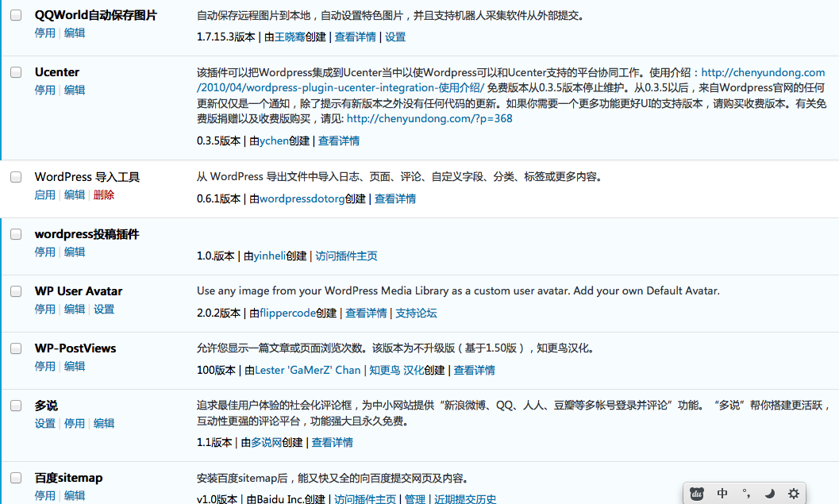Viewport: 839px width, 504px height.
Task: Click moon icon in input toolbar
Action: click(769, 494)
